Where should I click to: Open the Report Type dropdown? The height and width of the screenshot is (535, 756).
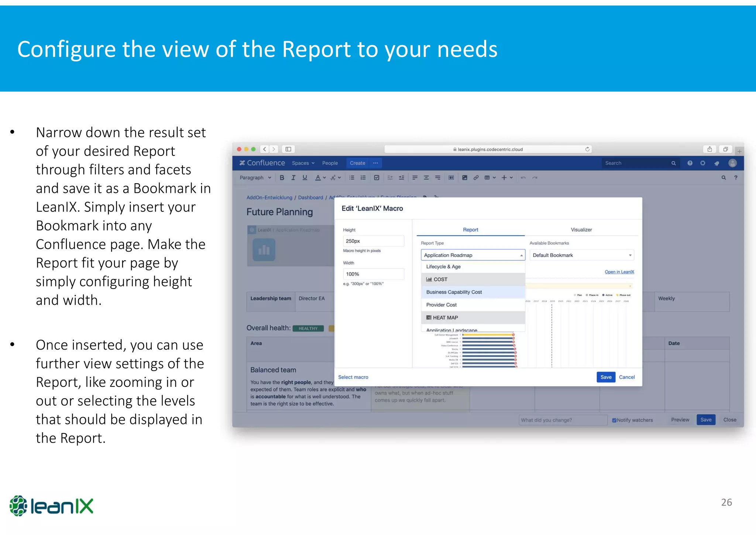473,255
